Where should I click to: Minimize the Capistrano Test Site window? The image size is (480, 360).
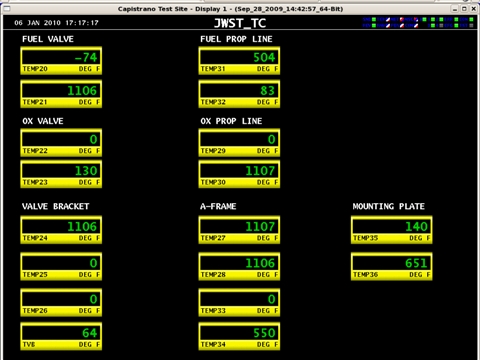(x=455, y=9)
